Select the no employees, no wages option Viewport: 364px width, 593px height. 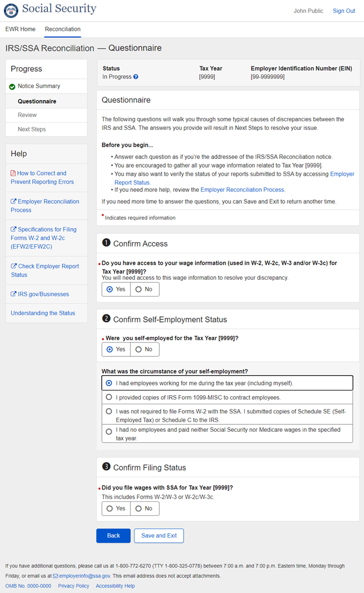click(x=109, y=431)
